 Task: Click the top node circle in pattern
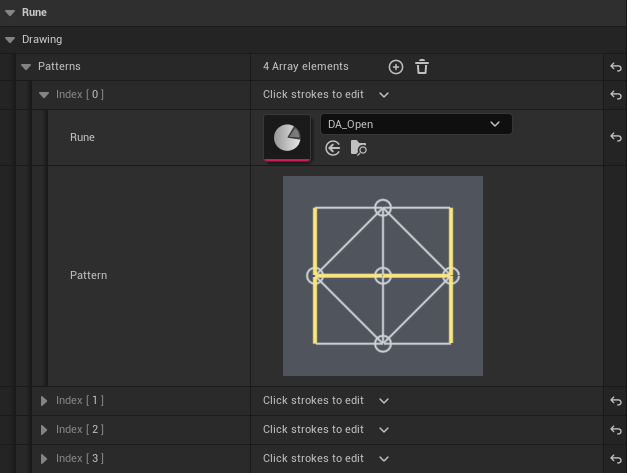383,208
